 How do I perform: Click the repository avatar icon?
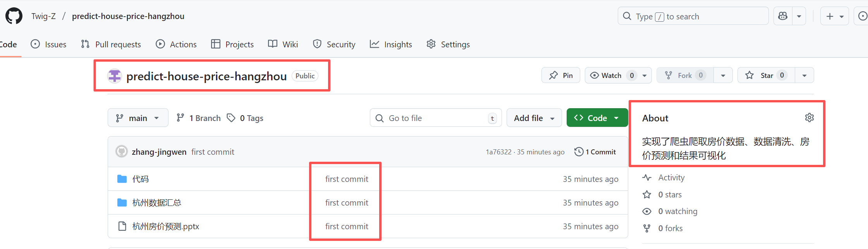pyautogui.click(x=114, y=76)
